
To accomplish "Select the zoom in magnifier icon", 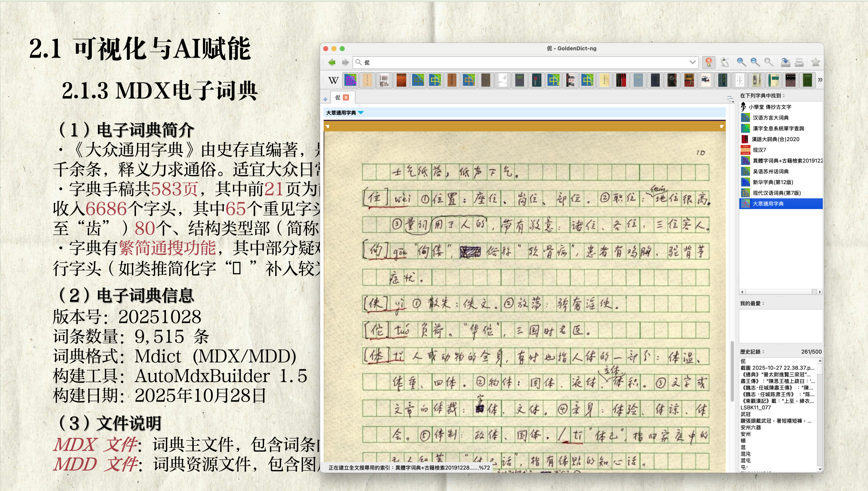I will point(741,62).
